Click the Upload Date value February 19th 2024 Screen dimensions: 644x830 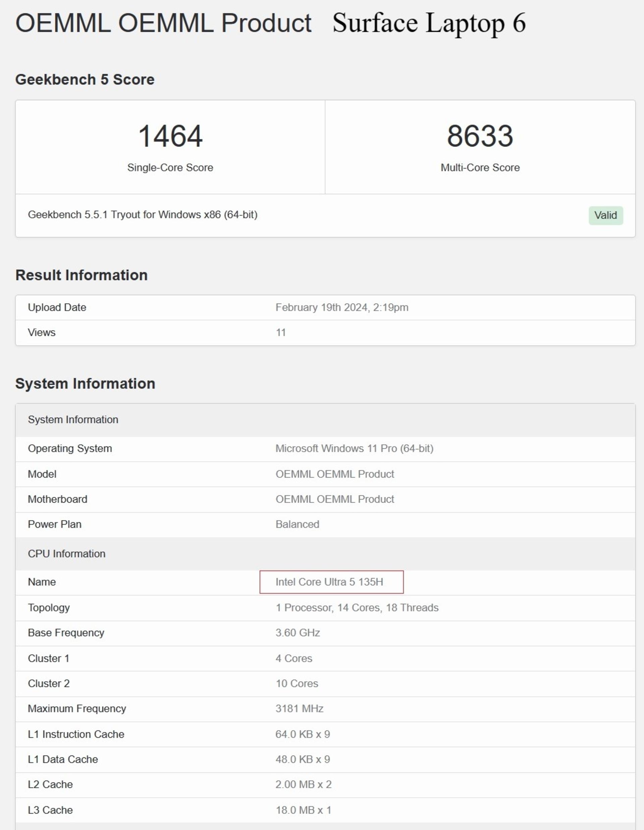pyautogui.click(x=342, y=308)
